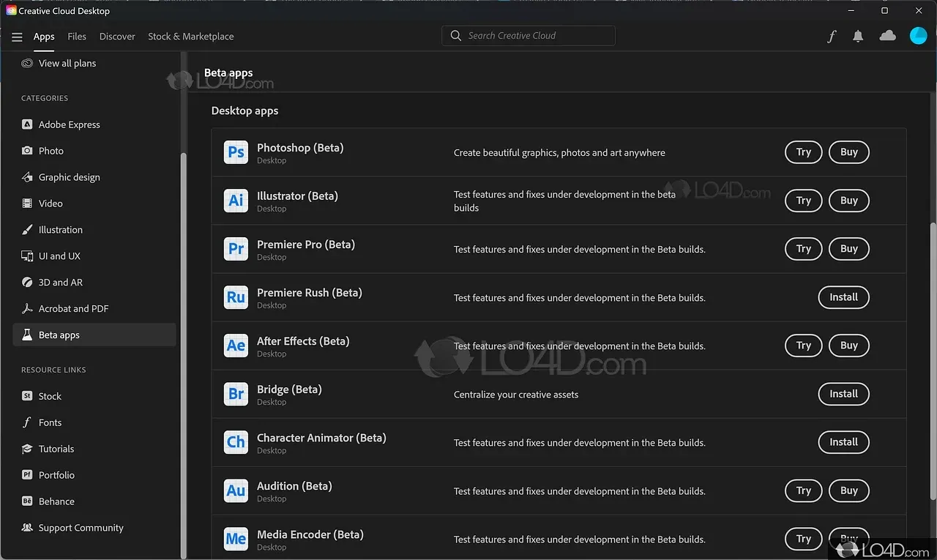Open the notifications bell icon

click(x=858, y=36)
